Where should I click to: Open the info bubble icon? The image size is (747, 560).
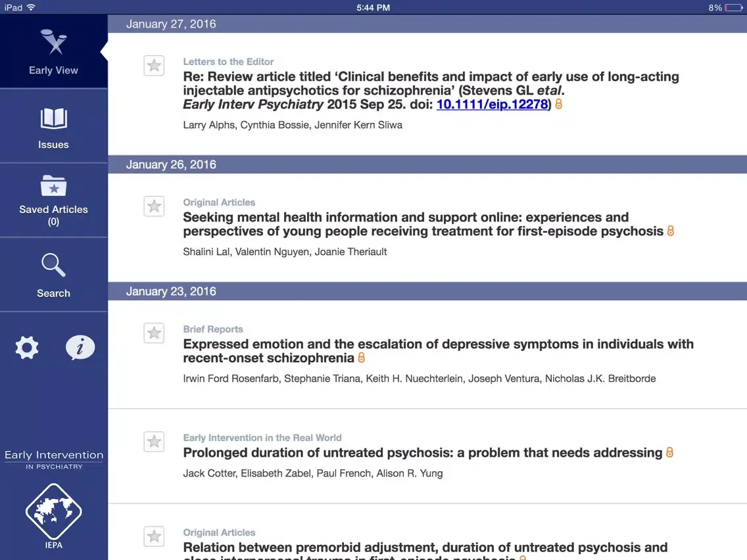coord(80,348)
